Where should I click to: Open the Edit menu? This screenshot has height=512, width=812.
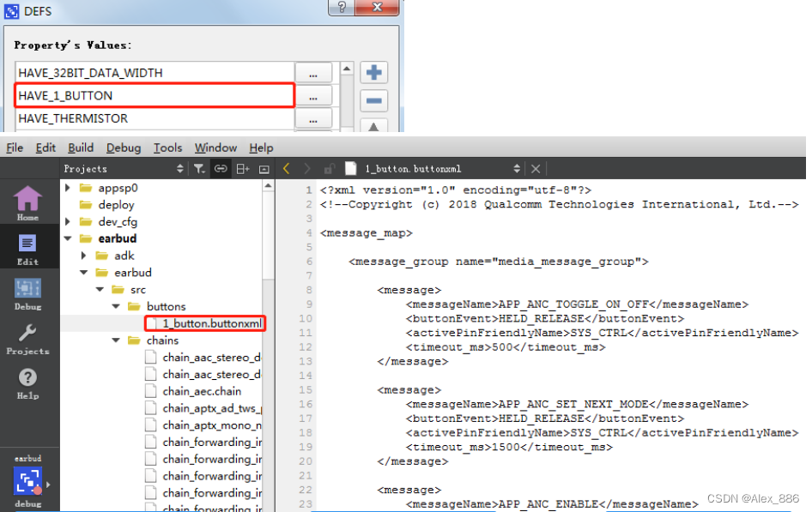pos(45,148)
